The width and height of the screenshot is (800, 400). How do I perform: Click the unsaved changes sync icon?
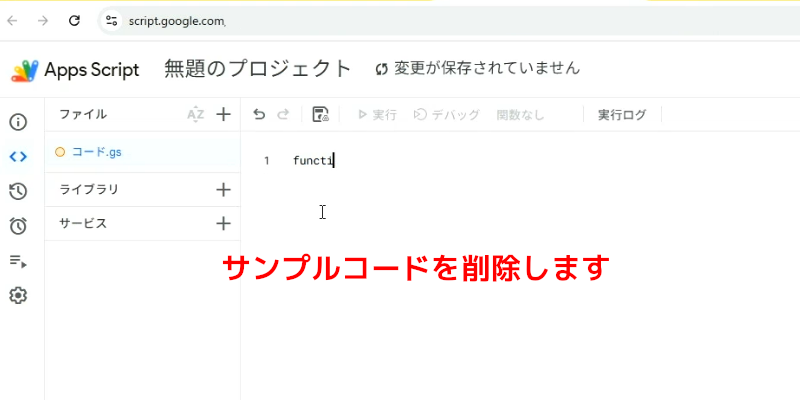click(x=382, y=69)
